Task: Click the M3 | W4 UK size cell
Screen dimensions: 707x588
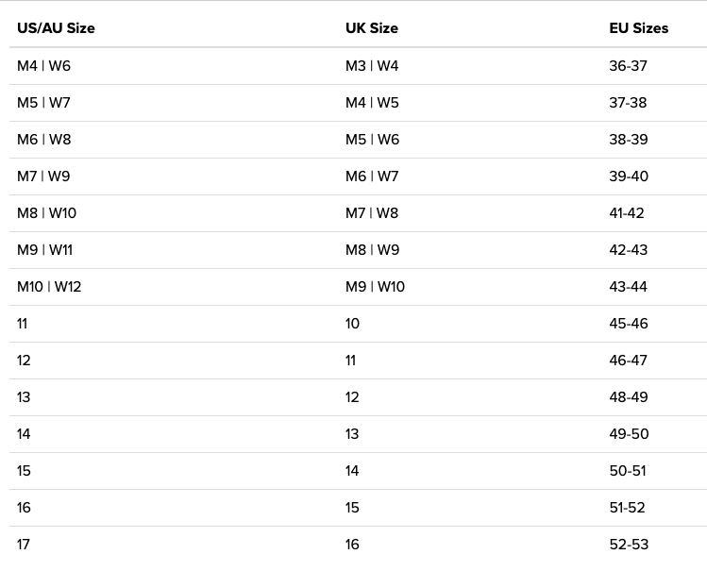Action: pyautogui.click(x=372, y=66)
